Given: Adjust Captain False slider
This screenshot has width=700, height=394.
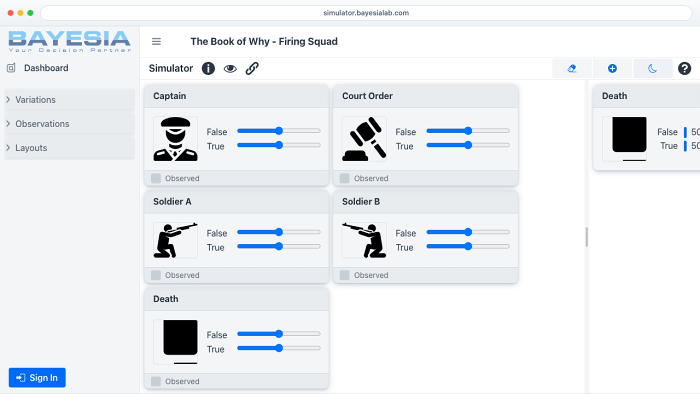Looking at the screenshot, I should (279, 131).
